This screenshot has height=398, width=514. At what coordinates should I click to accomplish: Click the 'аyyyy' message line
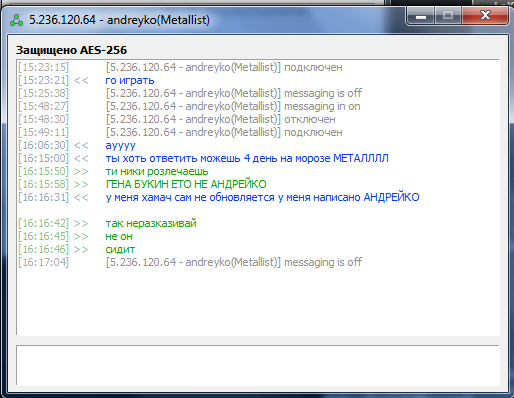click(120, 145)
